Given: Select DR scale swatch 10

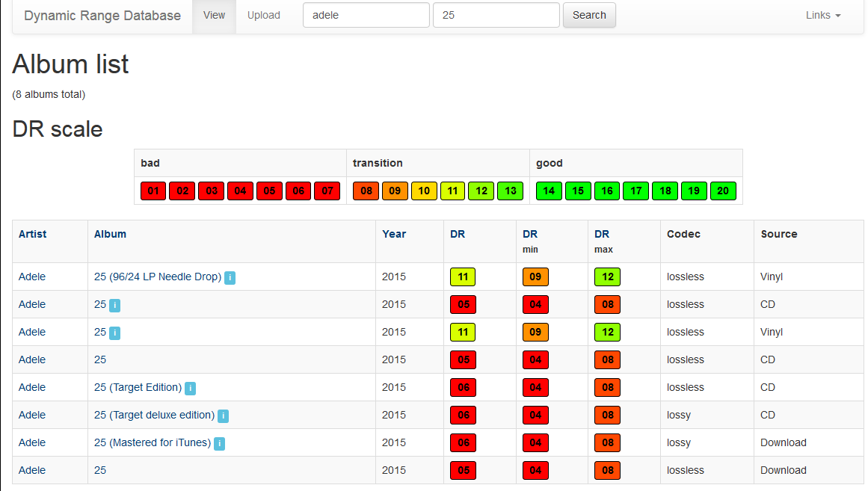Looking at the screenshot, I should coord(424,191).
